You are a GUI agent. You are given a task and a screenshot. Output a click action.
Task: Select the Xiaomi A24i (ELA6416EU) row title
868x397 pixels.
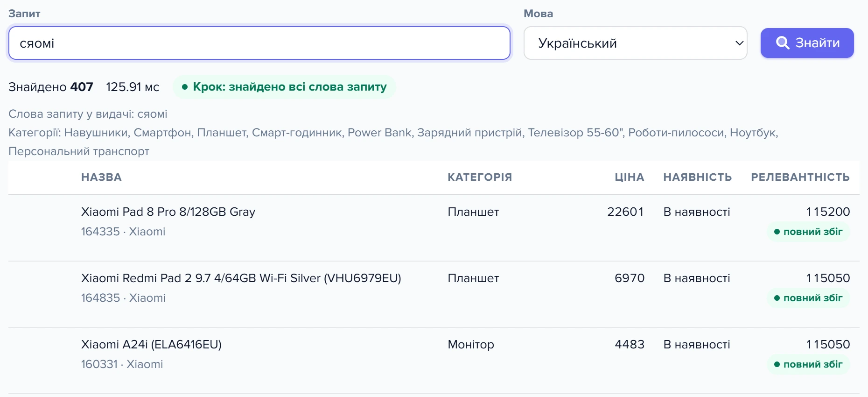tap(151, 344)
